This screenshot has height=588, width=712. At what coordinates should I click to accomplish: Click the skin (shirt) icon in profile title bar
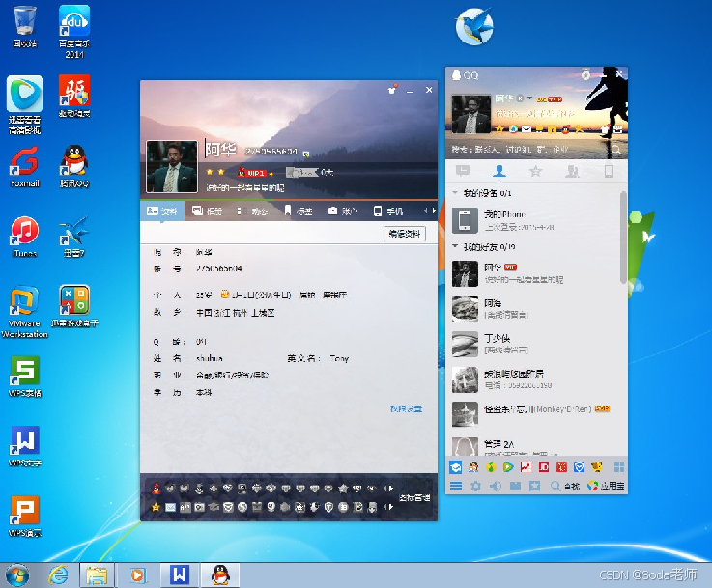point(392,90)
